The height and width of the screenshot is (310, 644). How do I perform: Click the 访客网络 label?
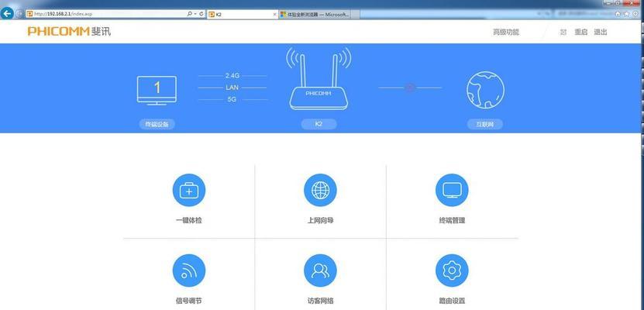(x=320, y=301)
